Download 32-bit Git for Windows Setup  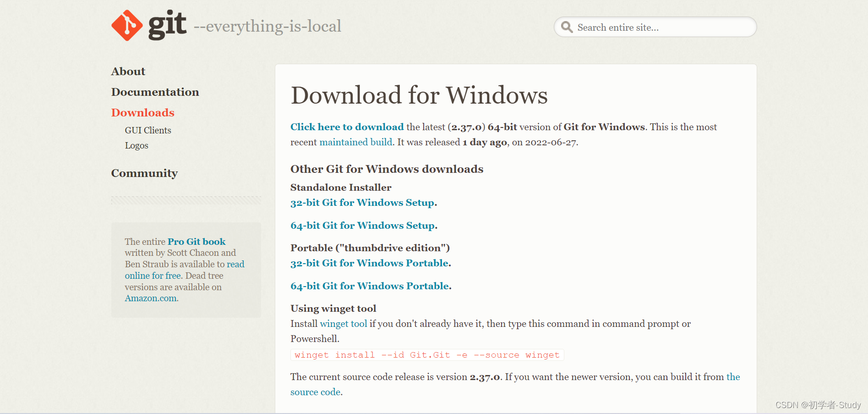tap(363, 203)
